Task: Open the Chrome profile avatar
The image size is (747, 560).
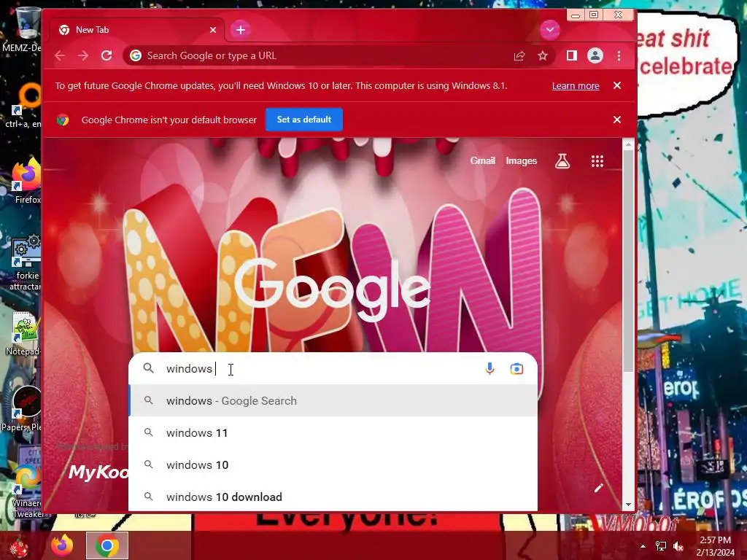Action: coord(595,55)
